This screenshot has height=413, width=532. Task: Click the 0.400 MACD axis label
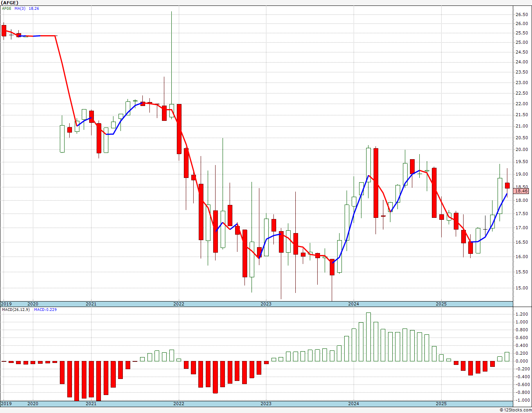tap(522, 345)
